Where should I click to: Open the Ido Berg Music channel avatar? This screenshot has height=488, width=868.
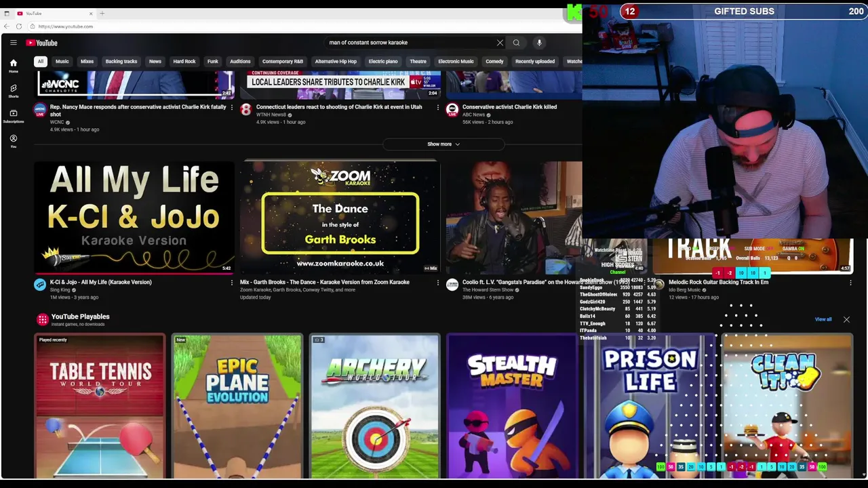pos(658,285)
